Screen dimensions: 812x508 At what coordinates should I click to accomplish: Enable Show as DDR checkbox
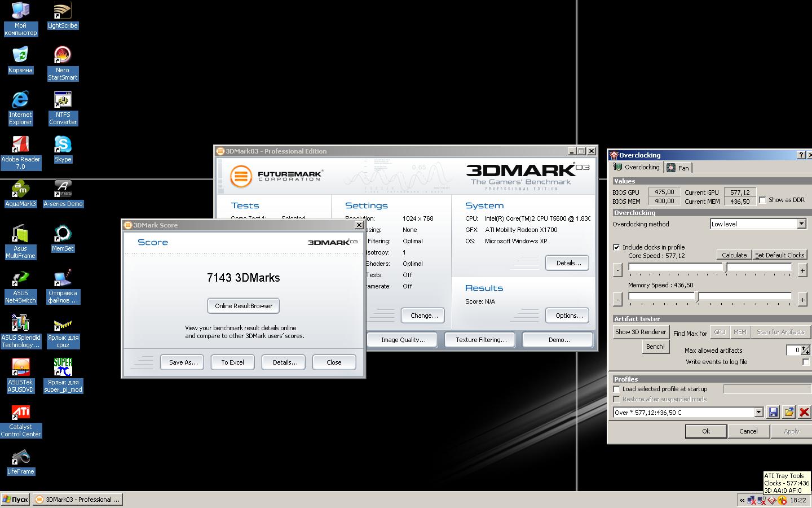(762, 200)
